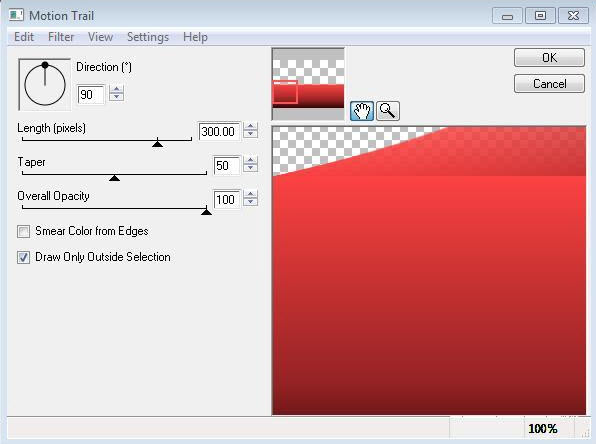Image resolution: width=596 pixels, height=444 pixels.
Task: Increase Length pixels with up arrow
Action: click(x=250, y=126)
